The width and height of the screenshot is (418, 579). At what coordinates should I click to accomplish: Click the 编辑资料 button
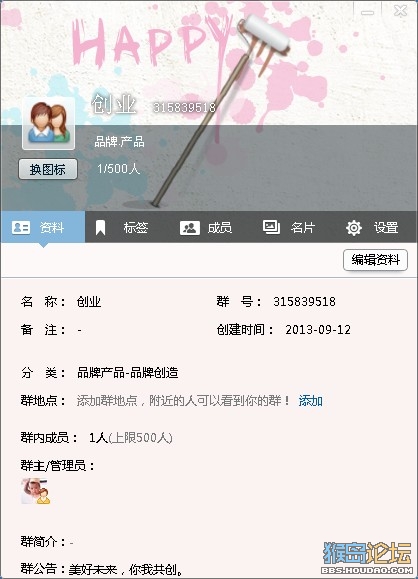tap(376, 260)
